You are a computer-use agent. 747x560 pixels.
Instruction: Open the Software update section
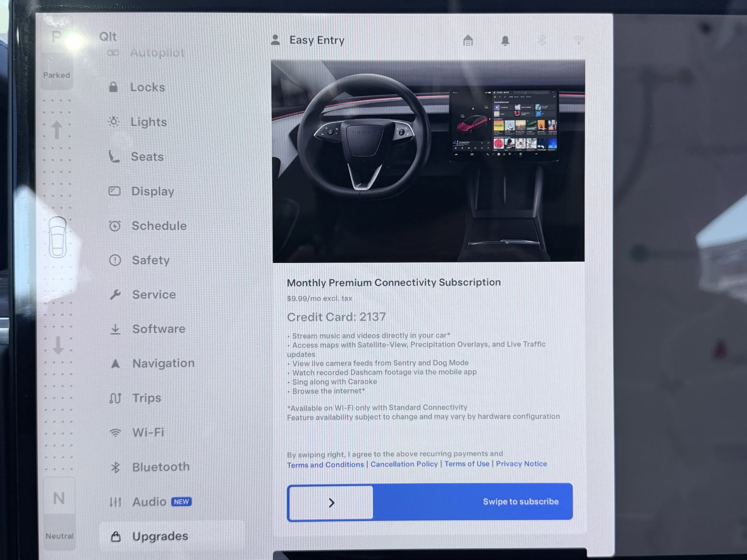pyautogui.click(x=158, y=329)
